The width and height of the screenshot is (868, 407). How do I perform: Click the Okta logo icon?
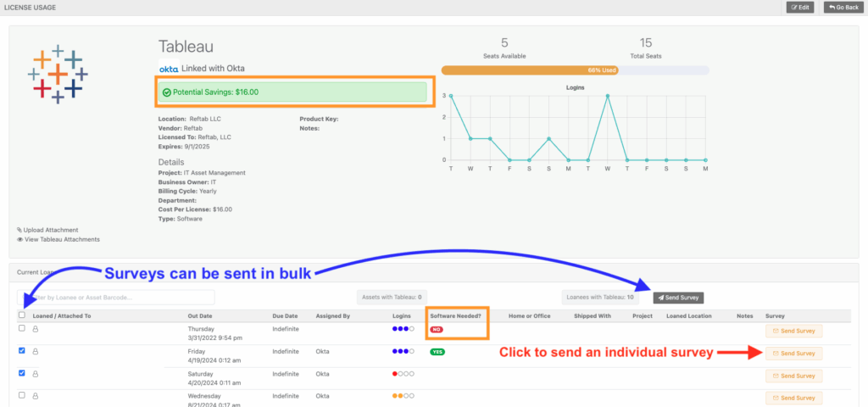point(168,69)
